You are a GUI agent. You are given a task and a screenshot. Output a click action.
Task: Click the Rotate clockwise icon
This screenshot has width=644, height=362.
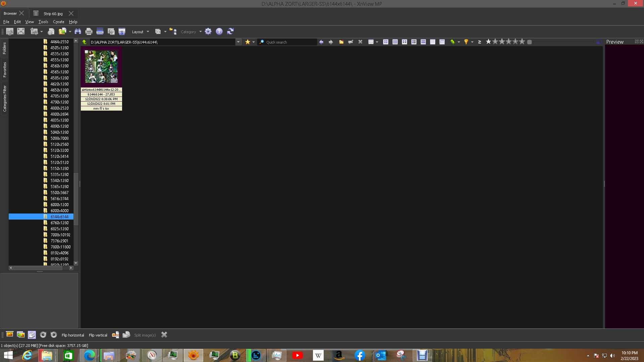43,335
